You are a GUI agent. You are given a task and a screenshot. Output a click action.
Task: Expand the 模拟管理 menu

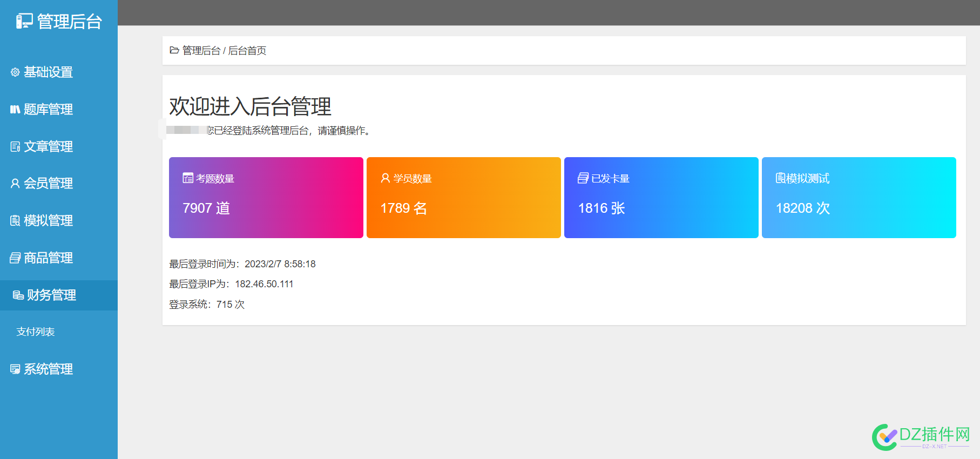(x=59, y=220)
